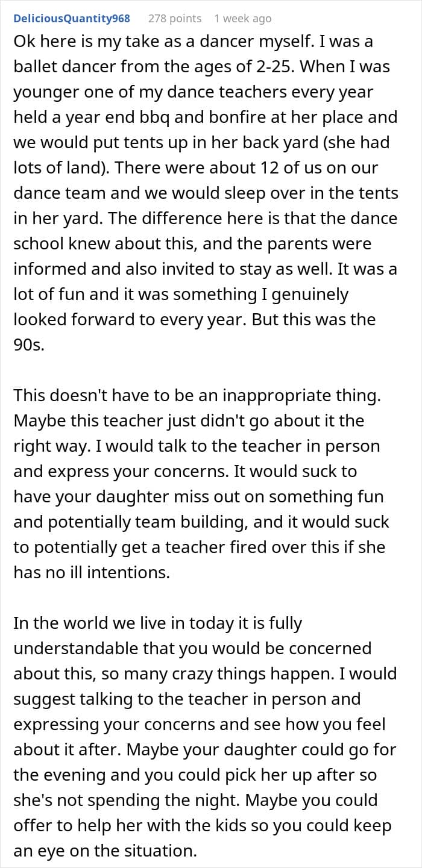Click the 278 points score
This screenshot has width=422, height=868.
pyautogui.click(x=175, y=19)
